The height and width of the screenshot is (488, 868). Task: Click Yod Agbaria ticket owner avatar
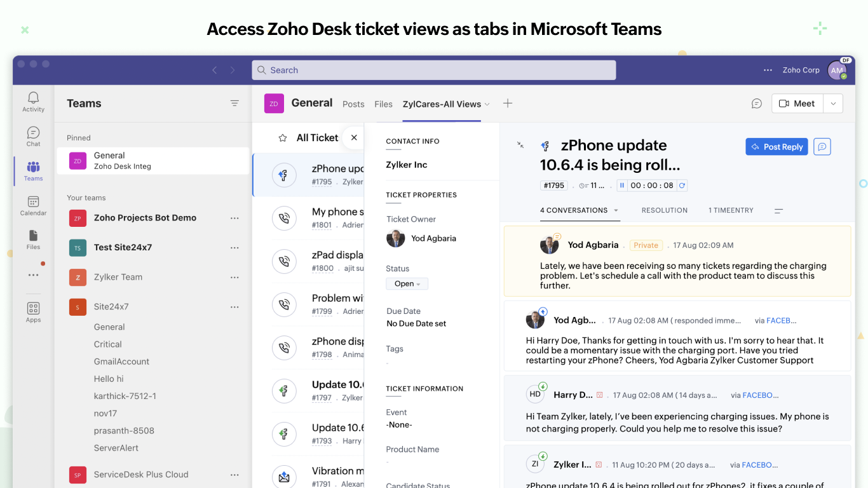(x=395, y=238)
